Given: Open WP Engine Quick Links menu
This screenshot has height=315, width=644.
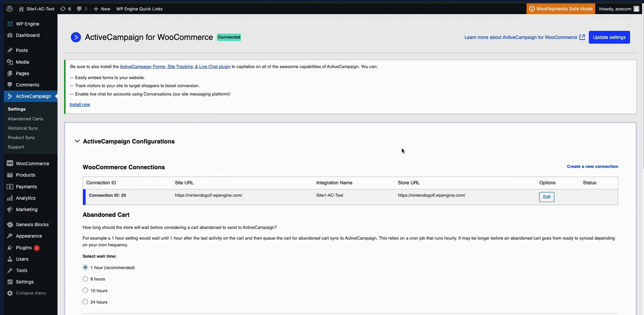Looking at the screenshot, I should point(139,9).
